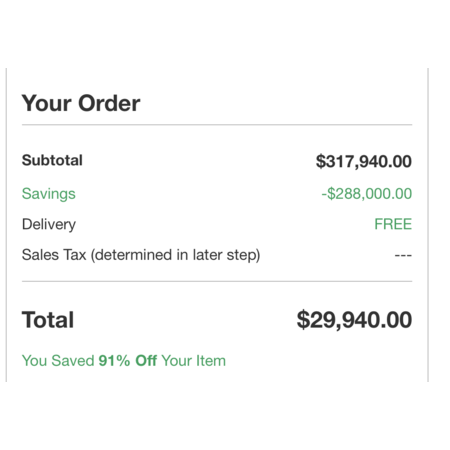The height and width of the screenshot is (450, 450).
Task: Click the sales tax dashes placeholder
Action: point(403,256)
